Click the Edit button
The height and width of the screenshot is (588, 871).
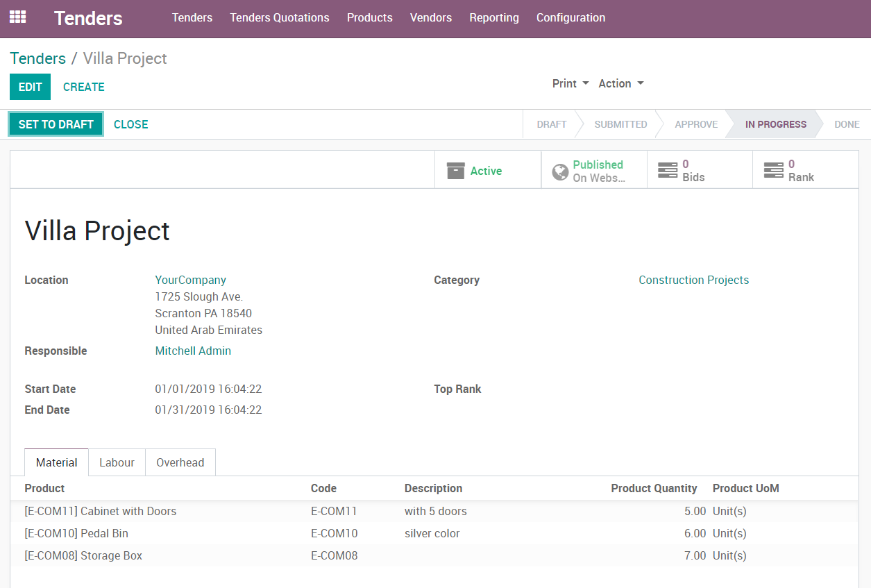30,87
